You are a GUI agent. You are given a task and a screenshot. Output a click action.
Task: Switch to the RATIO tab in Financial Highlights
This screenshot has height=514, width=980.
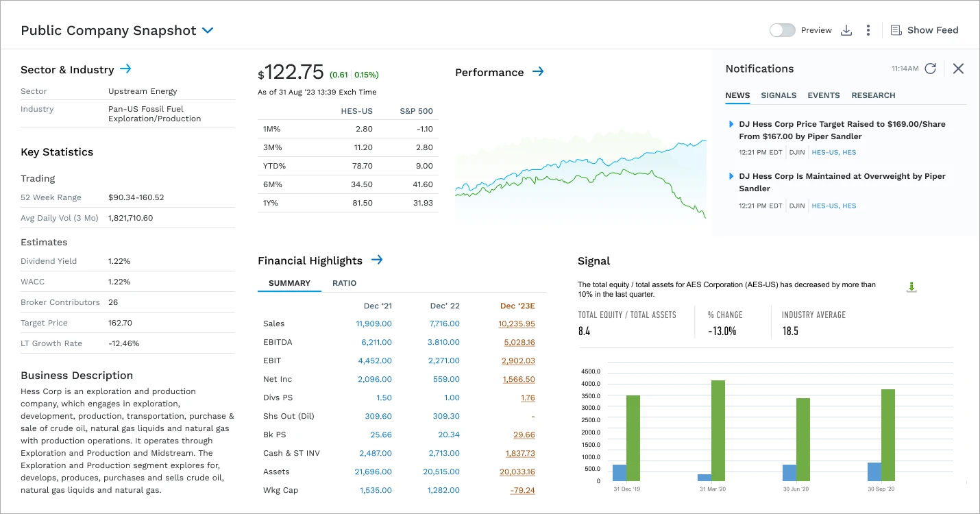345,283
